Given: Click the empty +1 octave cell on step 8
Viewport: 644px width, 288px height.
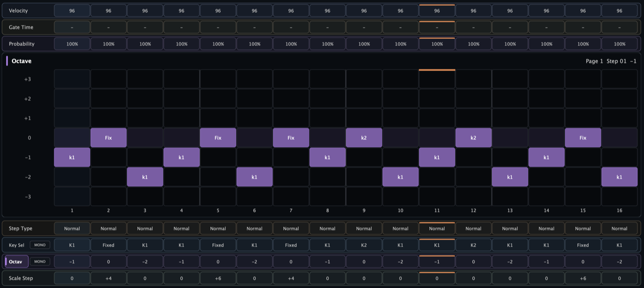Looking at the screenshot, I should click(x=328, y=118).
